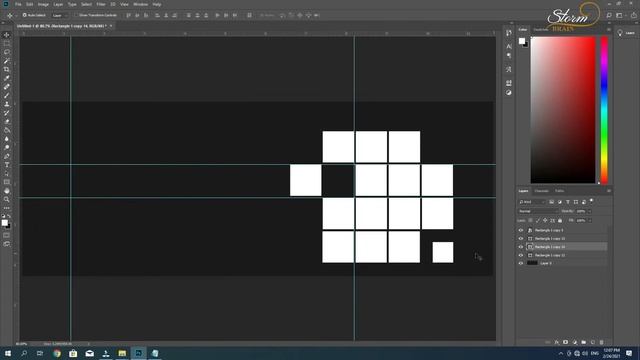
Task: Open the Image menu
Action: tap(43, 4)
